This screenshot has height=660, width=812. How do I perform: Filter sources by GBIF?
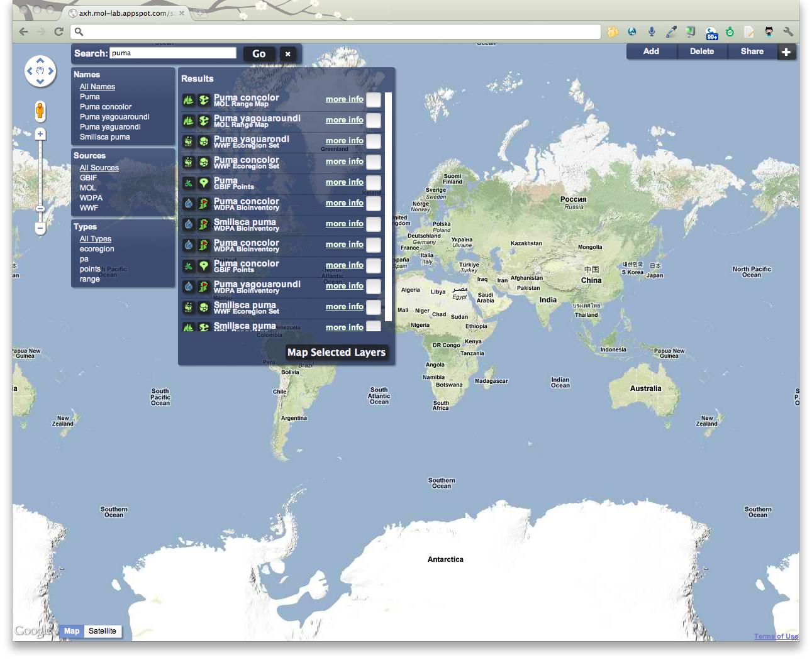click(x=89, y=178)
